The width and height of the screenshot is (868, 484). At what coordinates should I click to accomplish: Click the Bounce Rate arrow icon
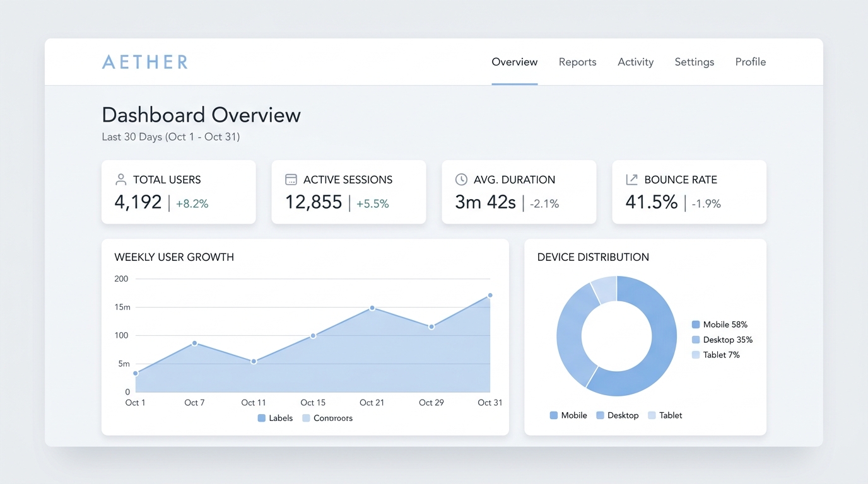(x=631, y=180)
